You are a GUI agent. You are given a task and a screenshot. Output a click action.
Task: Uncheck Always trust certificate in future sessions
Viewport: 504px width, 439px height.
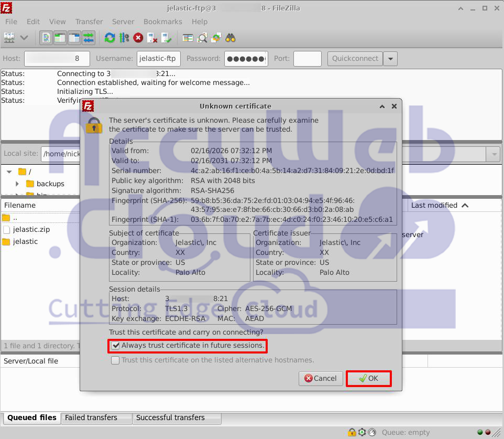115,346
